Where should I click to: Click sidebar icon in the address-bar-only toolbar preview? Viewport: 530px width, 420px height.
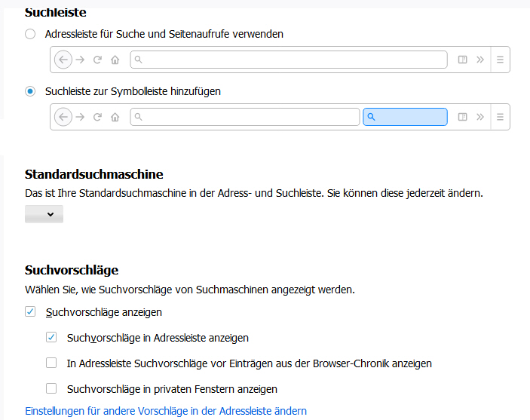point(463,60)
